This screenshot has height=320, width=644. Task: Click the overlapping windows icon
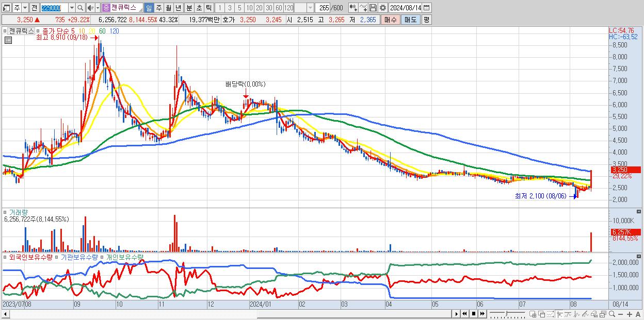tap(541, 314)
